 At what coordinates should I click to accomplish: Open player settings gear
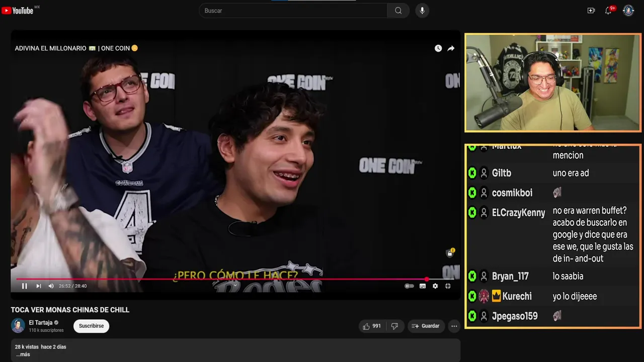point(435,286)
